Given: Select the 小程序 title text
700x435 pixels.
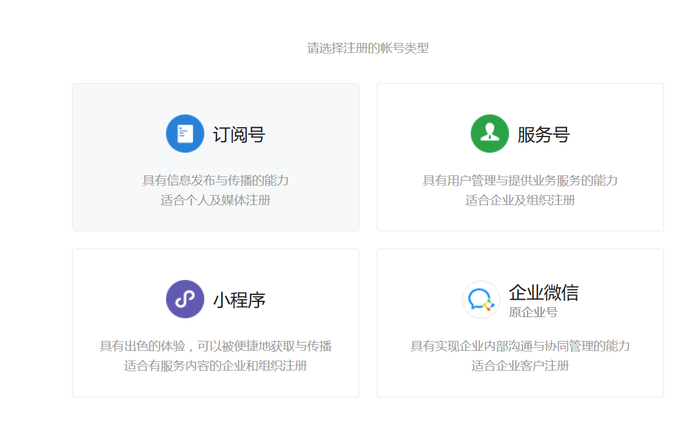Looking at the screenshot, I should (x=239, y=300).
